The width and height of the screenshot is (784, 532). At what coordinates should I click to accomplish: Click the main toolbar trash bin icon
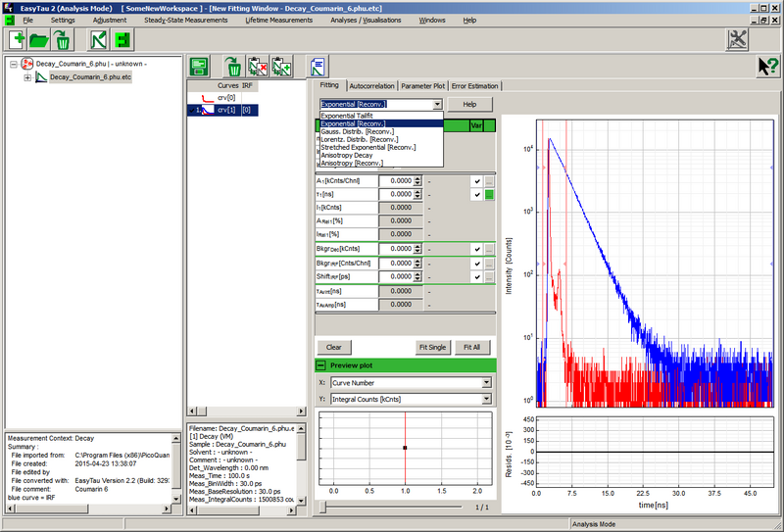pos(62,39)
